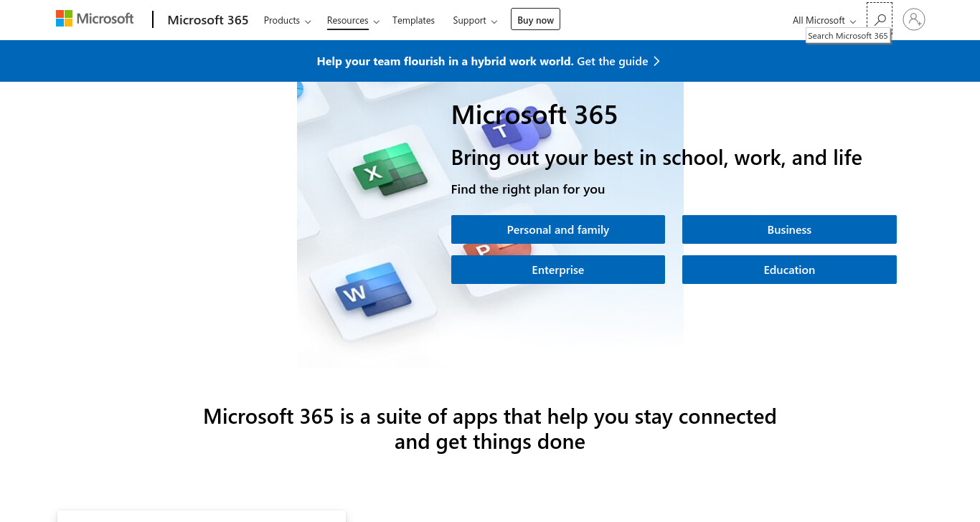
Task: Click the Word app icon in hero image
Action: 373,289
